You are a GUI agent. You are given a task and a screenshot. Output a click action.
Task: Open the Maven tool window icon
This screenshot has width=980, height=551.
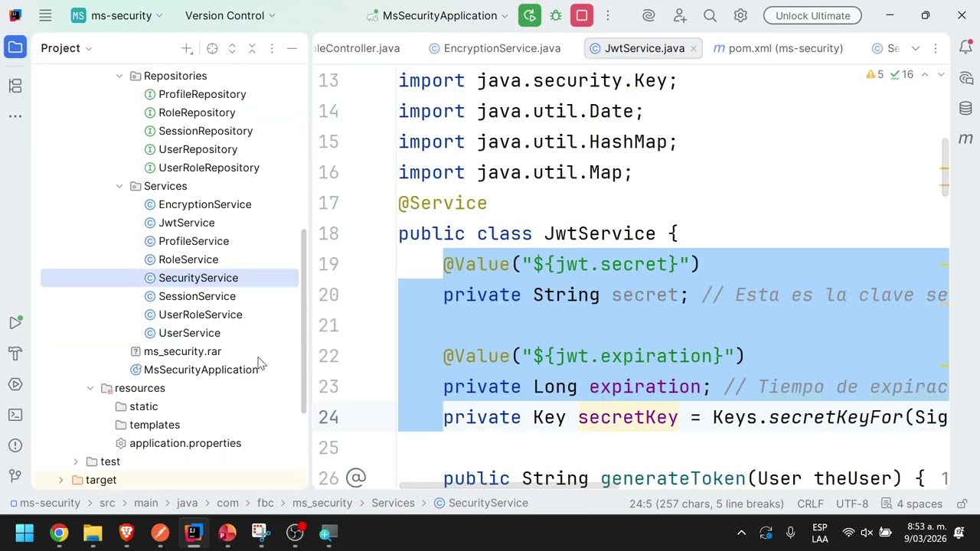(x=965, y=139)
